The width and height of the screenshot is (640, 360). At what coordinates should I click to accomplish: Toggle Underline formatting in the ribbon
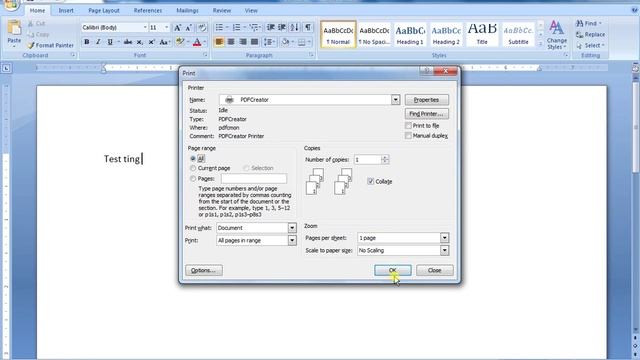pos(110,42)
